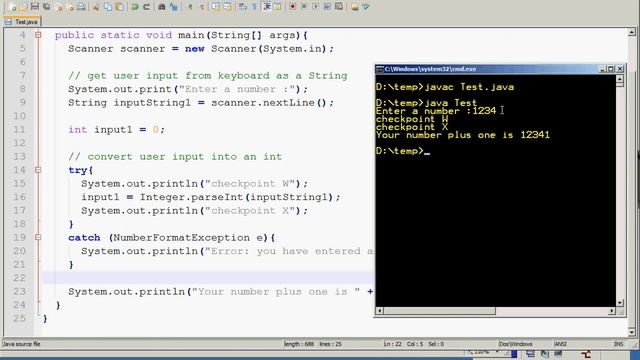Click the 'ANSI' encoding status entry
Screen dimensions: 640x360
560,344
